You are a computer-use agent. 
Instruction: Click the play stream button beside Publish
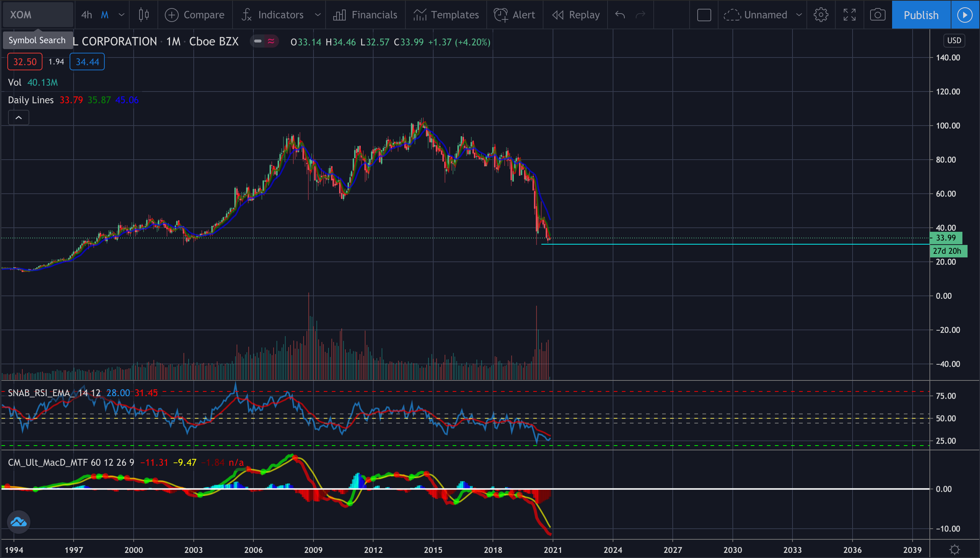coord(965,15)
